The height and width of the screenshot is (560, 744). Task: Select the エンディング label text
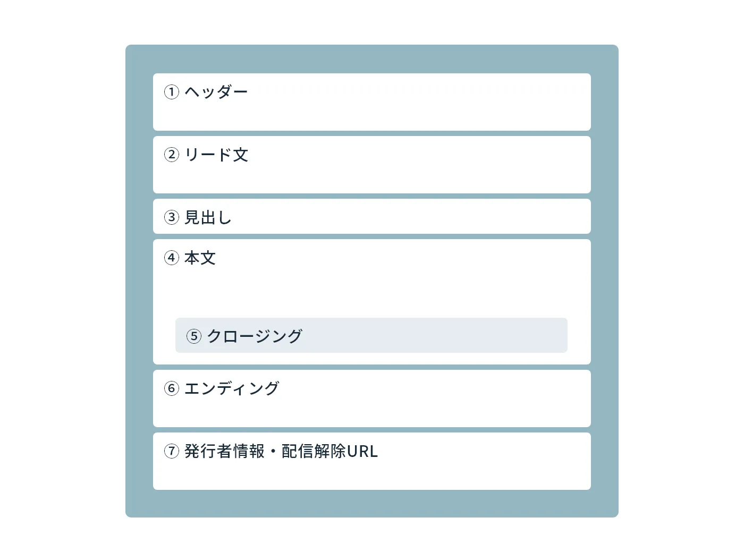click(x=232, y=388)
